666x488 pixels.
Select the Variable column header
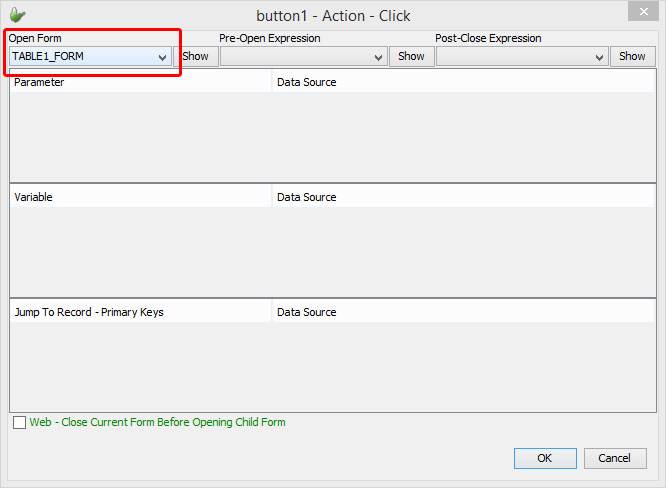click(140, 197)
